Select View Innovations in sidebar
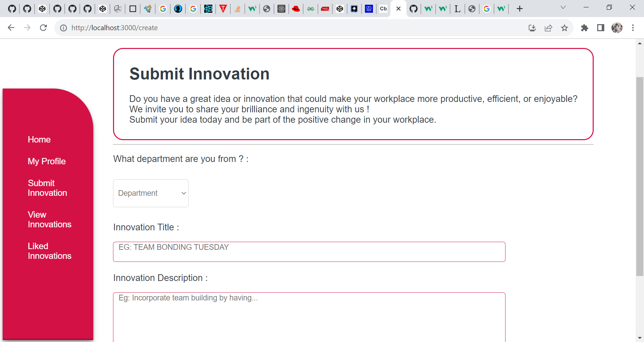Viewport: 644px width, 342px height. click(49, 220)
